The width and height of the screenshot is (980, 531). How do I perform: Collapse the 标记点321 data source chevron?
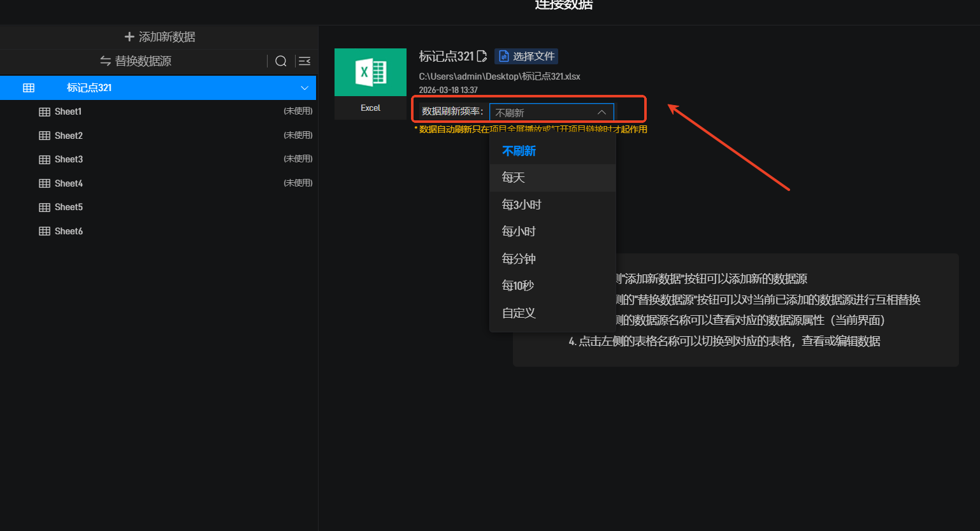pos(305,88)
